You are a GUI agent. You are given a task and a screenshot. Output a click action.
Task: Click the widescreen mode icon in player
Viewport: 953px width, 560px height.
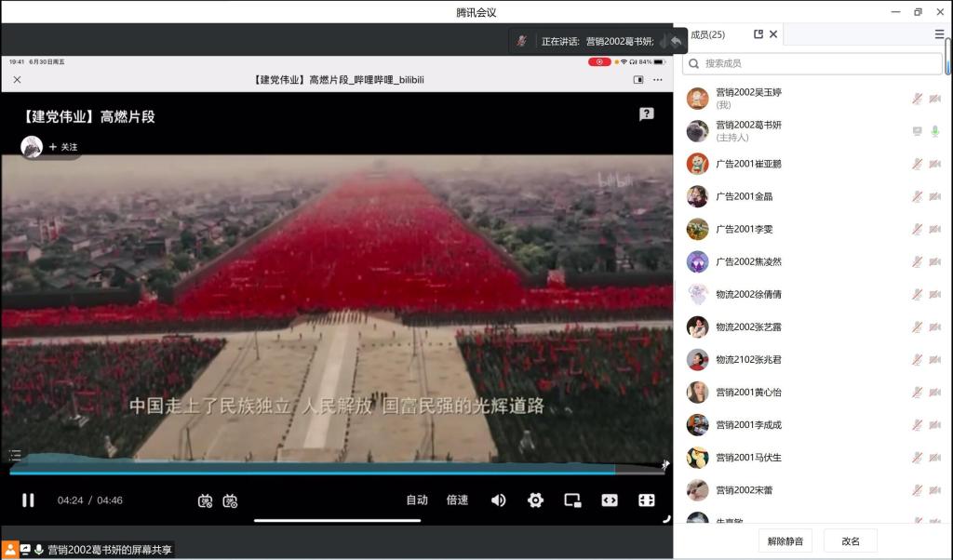point(610,500)
